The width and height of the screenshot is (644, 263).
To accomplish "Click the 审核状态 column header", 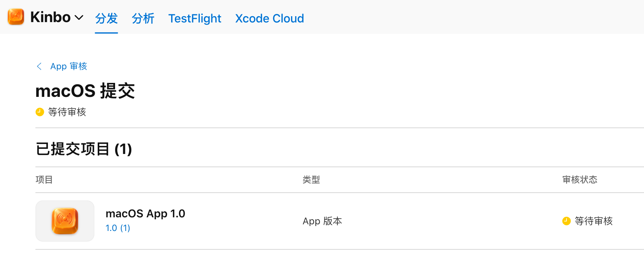I will [x=580, y=180].
